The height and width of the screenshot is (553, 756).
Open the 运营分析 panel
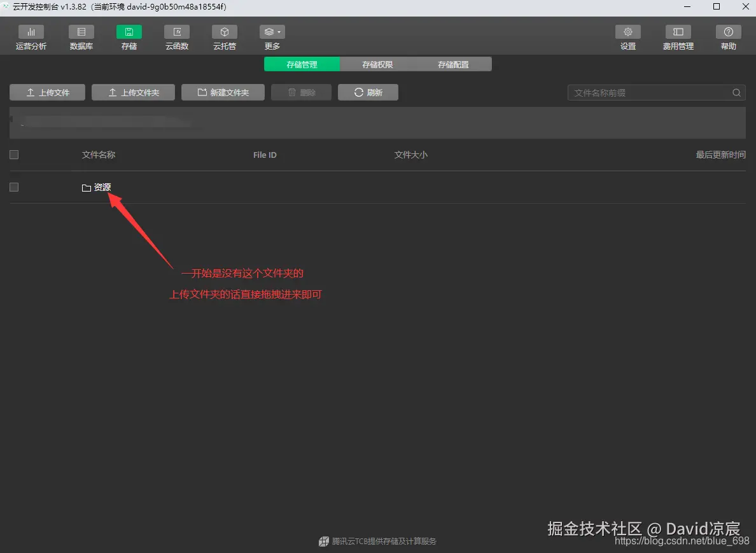pos(31,36)
